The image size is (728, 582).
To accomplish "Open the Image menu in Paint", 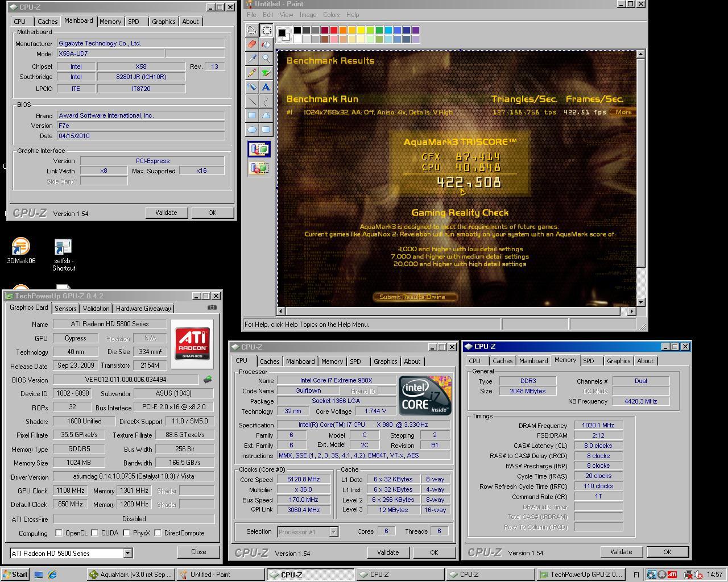I will (x=308, y=15).
